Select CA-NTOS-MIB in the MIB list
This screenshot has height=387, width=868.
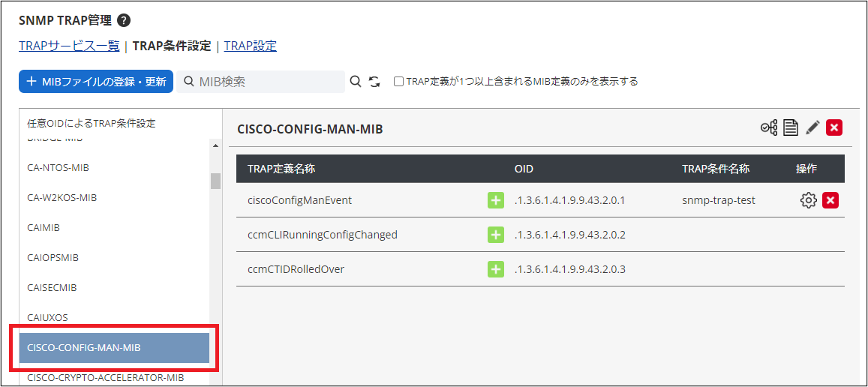tap(58, 168)
